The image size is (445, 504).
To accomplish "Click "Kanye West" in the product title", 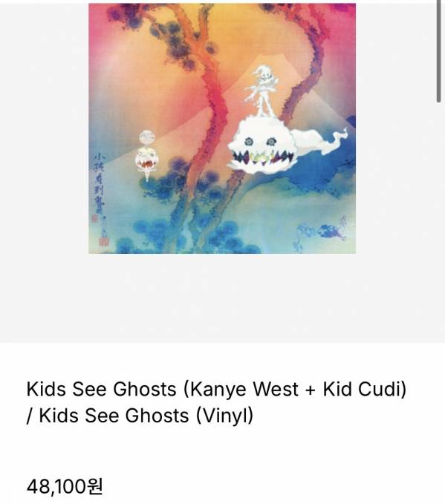I will point(244,389).
